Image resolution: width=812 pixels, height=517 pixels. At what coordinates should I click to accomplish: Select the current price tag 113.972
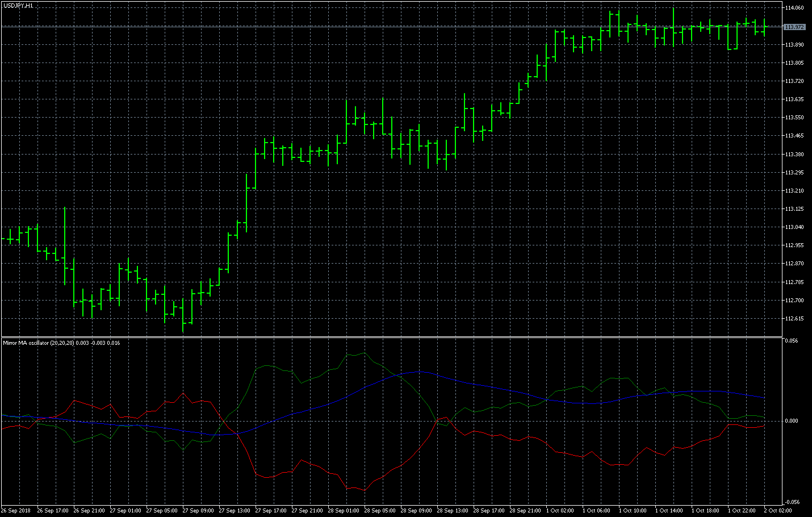pos(794,27)
